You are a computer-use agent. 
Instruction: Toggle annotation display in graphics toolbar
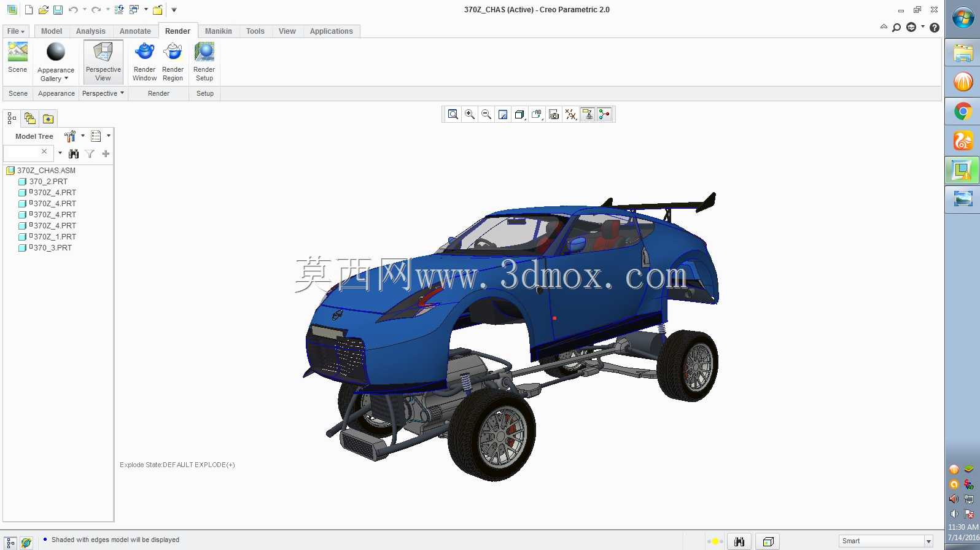coord(588,114)
